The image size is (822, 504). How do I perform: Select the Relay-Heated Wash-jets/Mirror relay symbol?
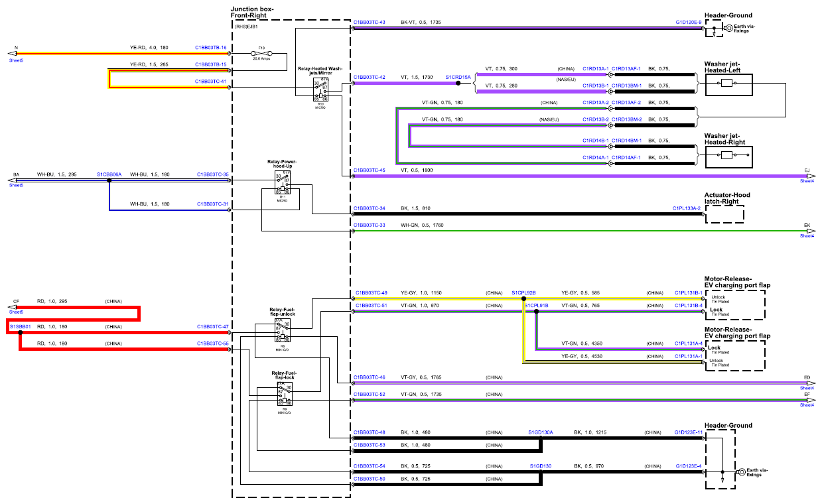pos(322,89)
